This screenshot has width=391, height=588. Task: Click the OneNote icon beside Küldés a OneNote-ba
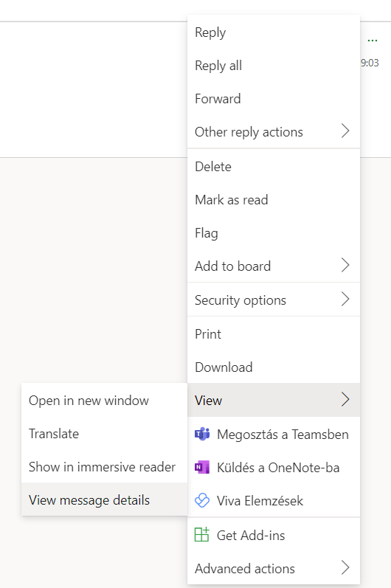click(x=202, y=467)
